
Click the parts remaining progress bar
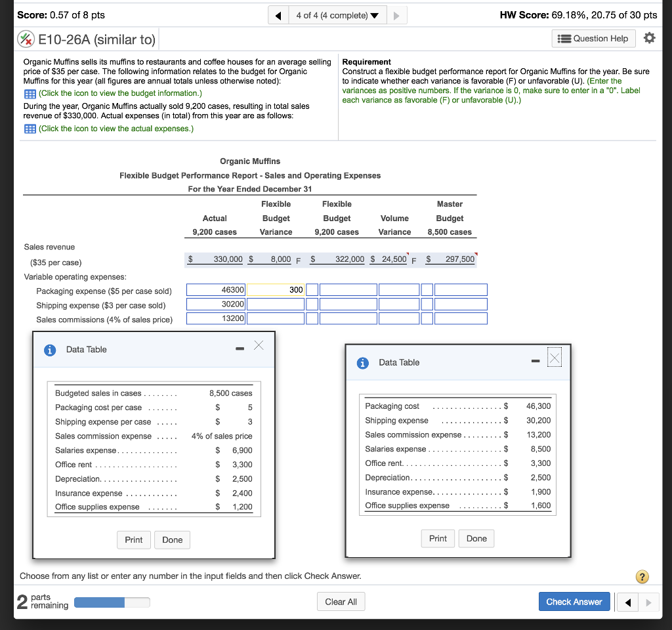point(112,602)
